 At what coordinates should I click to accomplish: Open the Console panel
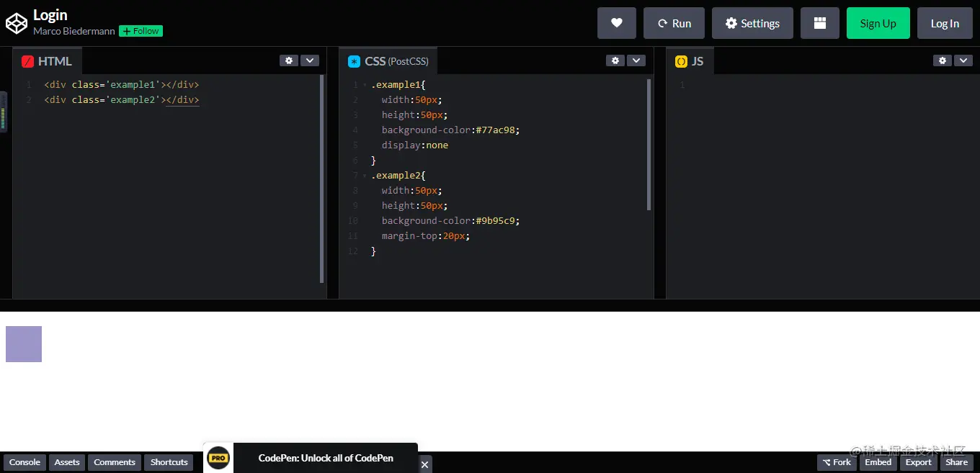[x=24, y=462]
